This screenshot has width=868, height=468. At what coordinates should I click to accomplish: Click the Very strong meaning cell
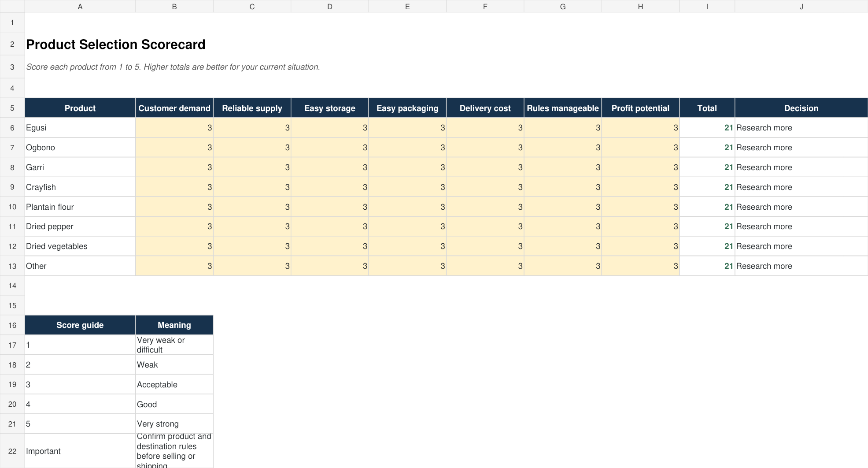coord(174,424)
